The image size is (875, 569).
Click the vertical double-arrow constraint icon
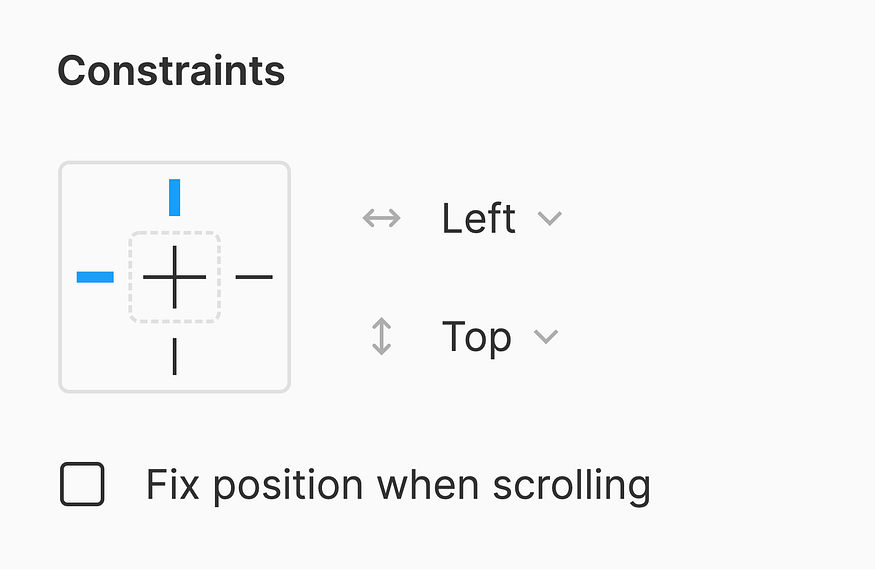(x=381, y=337)
